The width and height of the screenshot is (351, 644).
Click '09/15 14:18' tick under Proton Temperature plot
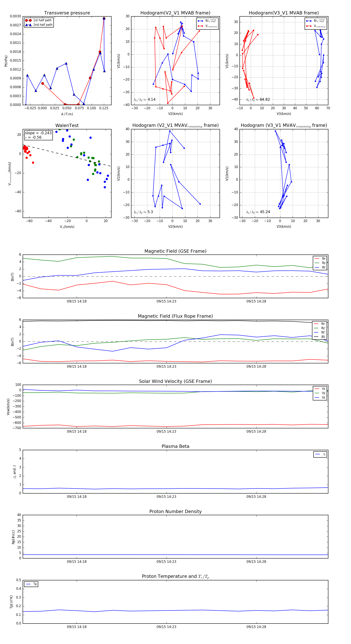(x=77, y=627)
